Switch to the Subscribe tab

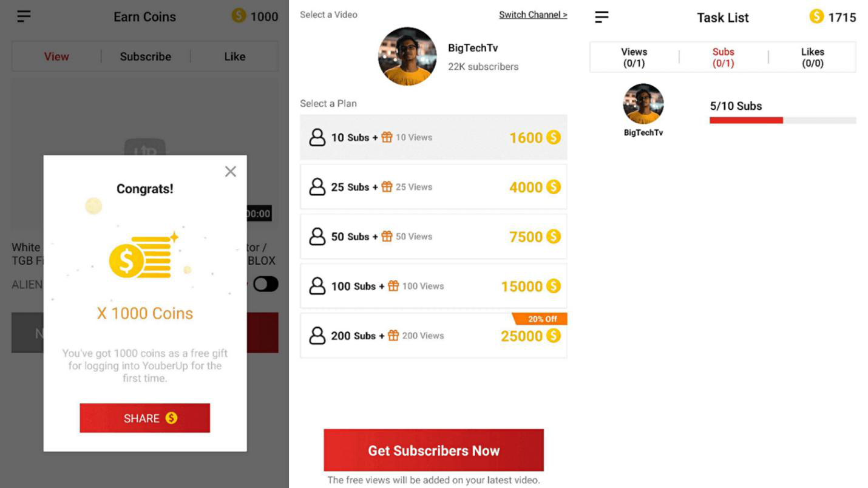click(x=145, y=56)
